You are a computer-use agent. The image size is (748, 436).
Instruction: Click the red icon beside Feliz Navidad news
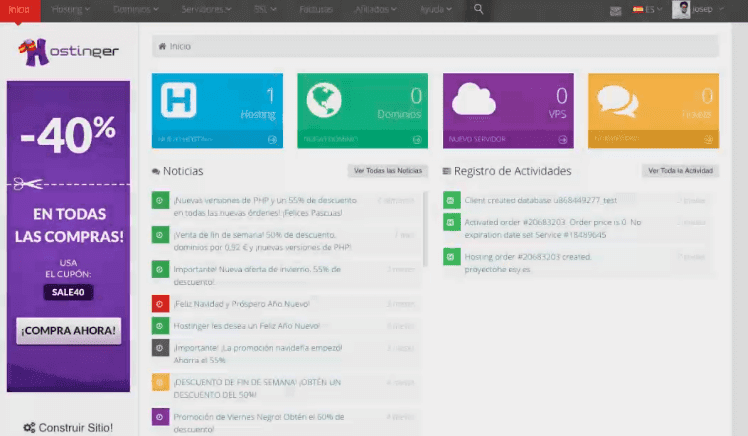160,304
